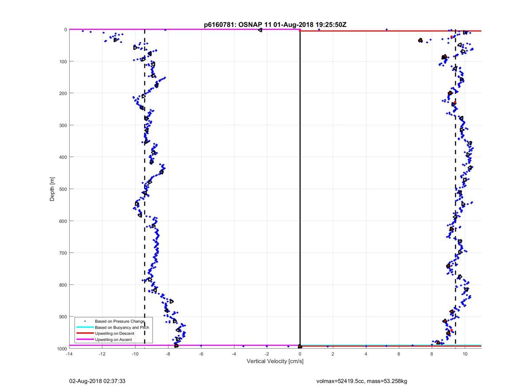Click the Based on Buoyancy and Pitch legend entry
Image resolution: width=532 pixels, height=392 pixels.
[x=122, y=327]
